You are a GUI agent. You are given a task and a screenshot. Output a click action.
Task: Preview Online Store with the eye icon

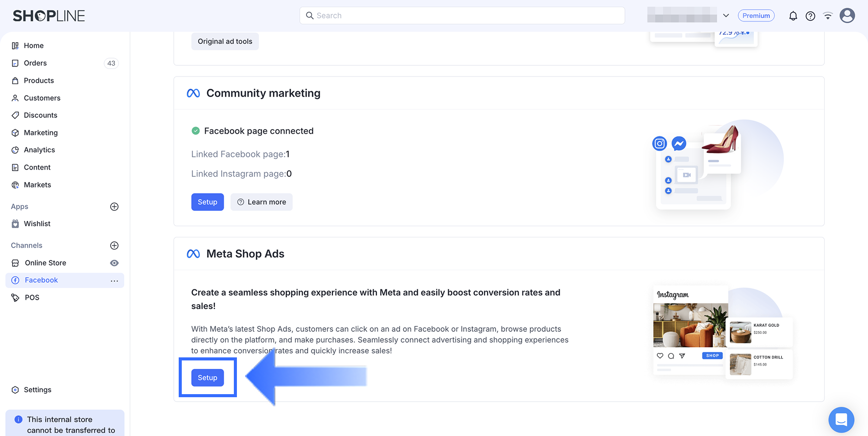[x=114, y=263]
